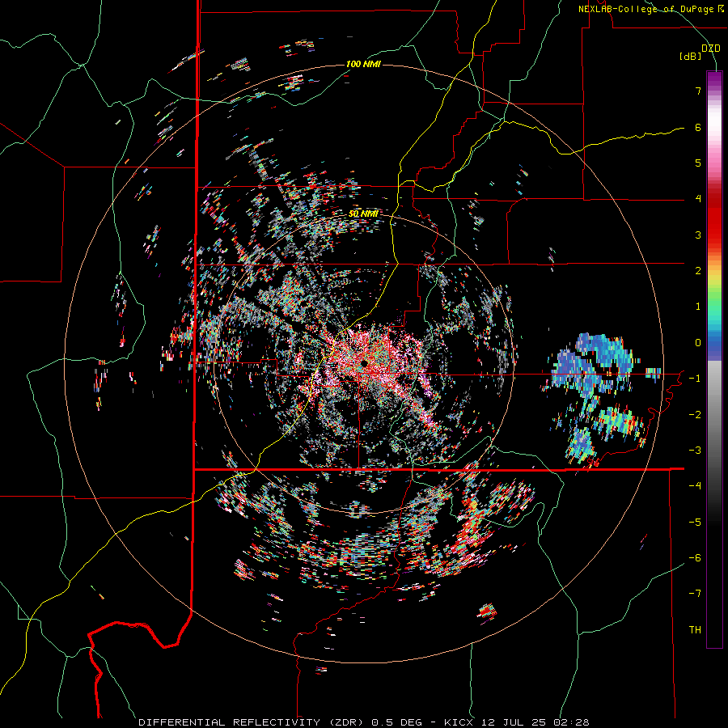The width and height of the screenshot is (728, 728).
Task: Click the NEXLAB-College of DuPage credit text
Action: click(650, 9)
